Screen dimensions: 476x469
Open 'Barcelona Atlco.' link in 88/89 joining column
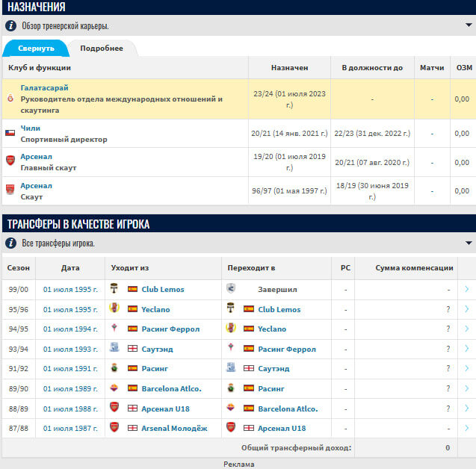tap(288, 409)
